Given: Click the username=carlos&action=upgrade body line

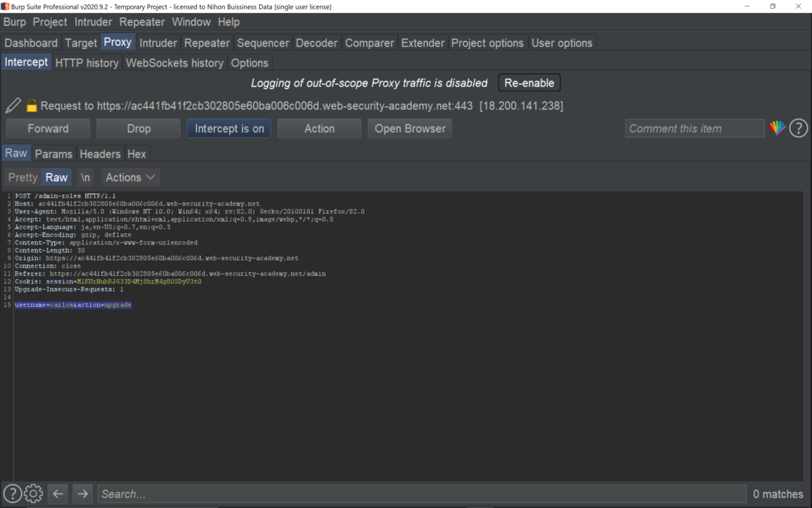Looking at the screenshot, I should [x=73, y=305].
